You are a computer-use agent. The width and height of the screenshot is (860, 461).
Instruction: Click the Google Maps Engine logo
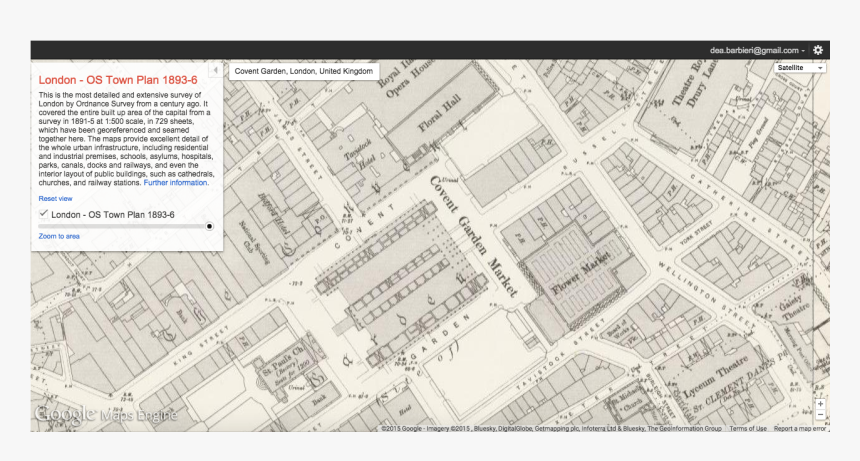[x=106, y=414]
